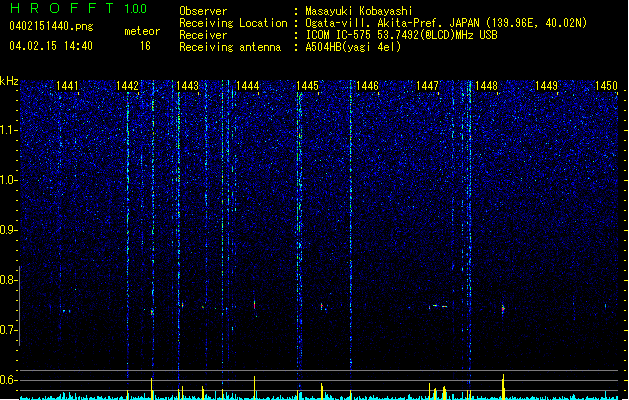Click the horizontal meteor echo near 1447
This screenshot has width=629, height=400.
(438, 307)
